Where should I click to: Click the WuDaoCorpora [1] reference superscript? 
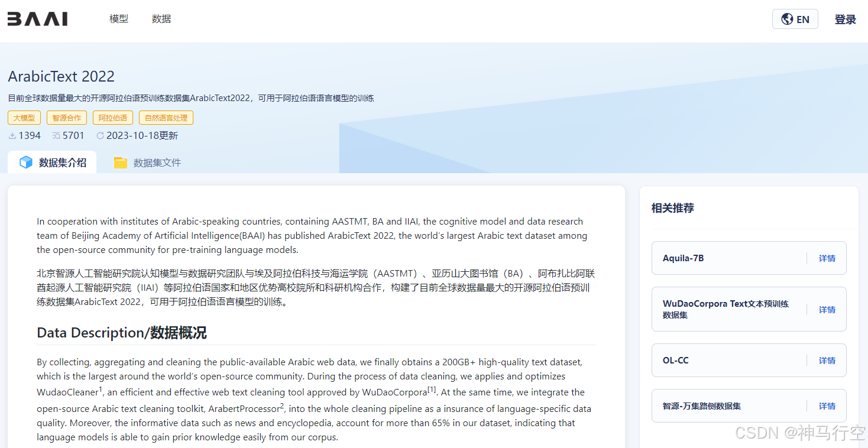pyautogui.click(x=432, y=389)
